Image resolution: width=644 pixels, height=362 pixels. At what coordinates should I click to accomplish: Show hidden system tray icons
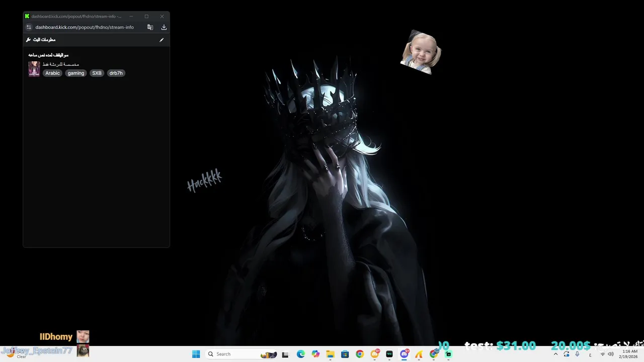tap(555, 354)
